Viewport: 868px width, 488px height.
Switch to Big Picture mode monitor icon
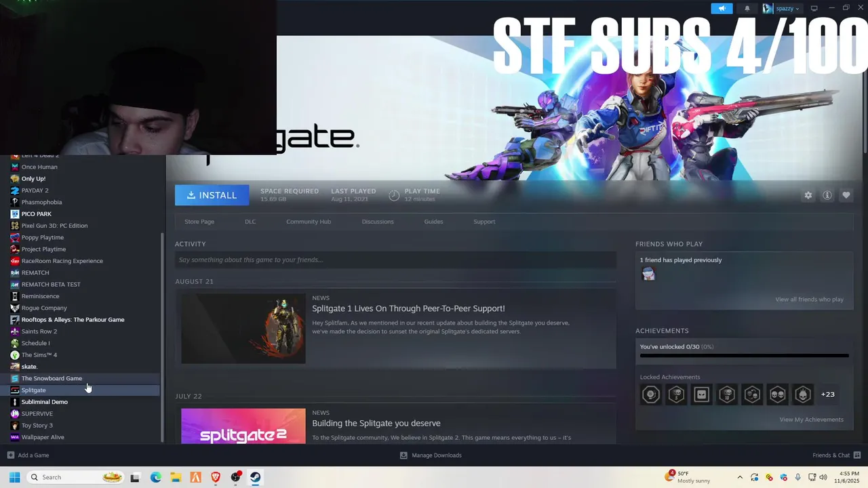(x=814, y=8)
